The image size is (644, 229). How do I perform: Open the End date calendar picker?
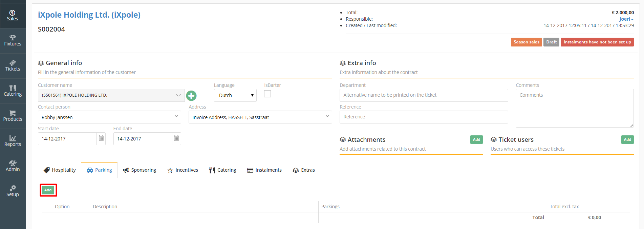click(x=176, y=138)
